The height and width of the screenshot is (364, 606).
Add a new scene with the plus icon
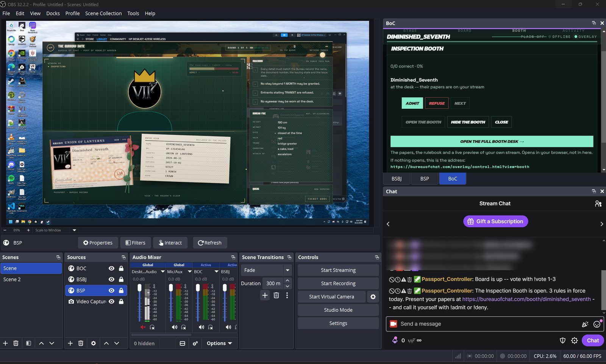pos(5,343)
